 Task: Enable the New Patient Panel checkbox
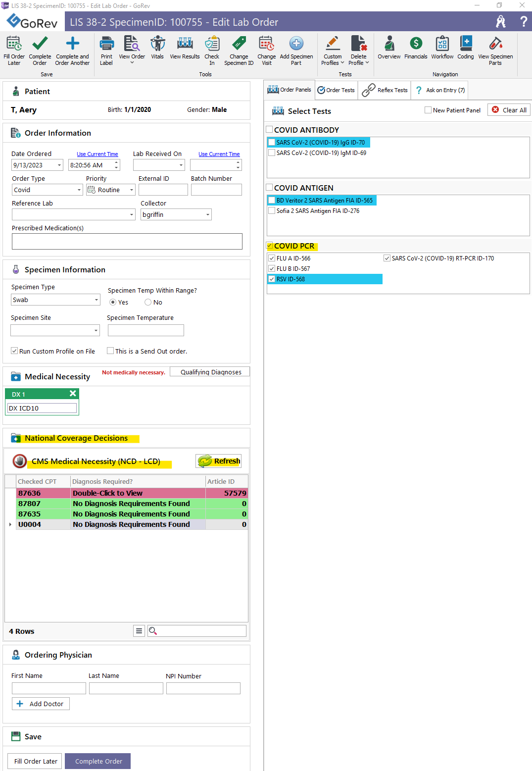(428, 110)
